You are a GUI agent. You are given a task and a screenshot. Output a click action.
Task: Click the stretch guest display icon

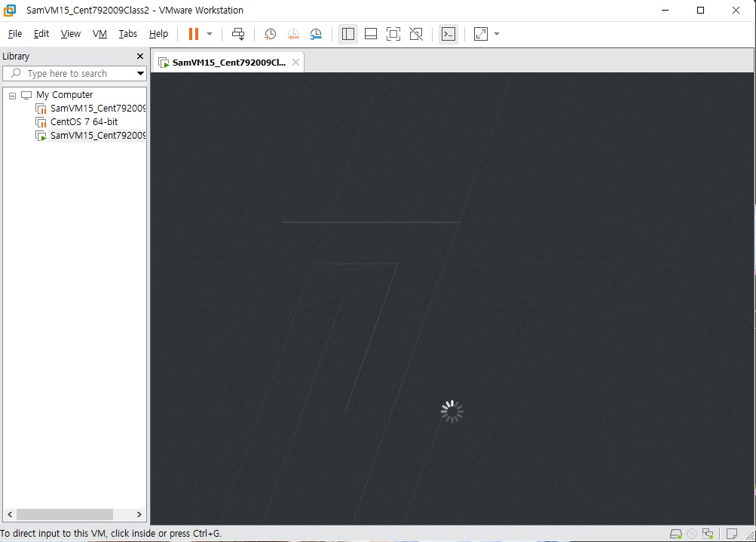[x=481, y=34]
